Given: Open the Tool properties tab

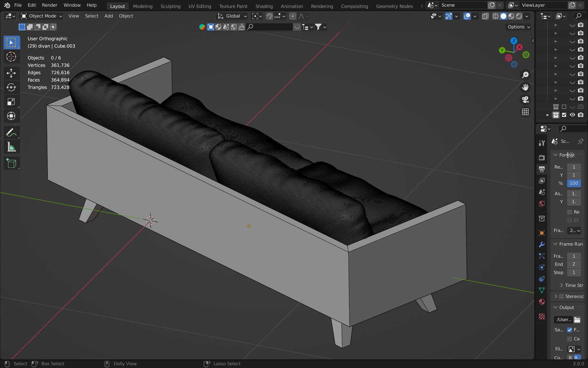Looking at the screenshot, I should tap(542, 143).
